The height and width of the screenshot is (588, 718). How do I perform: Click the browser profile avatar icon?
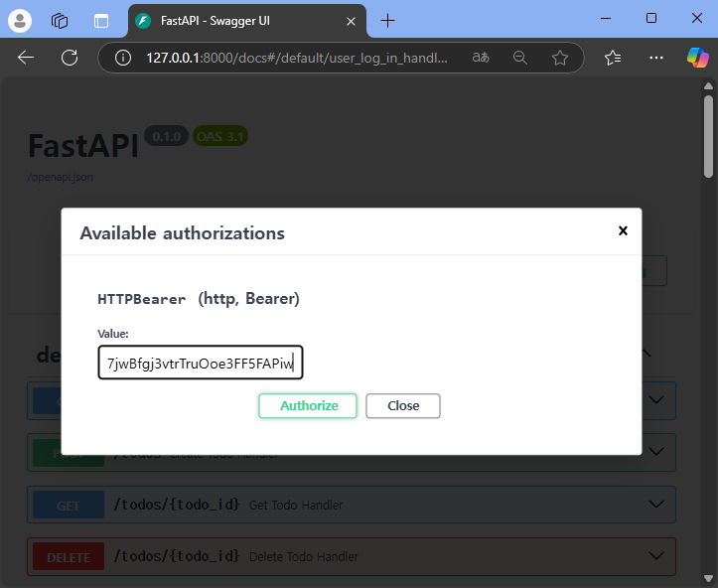20,21
